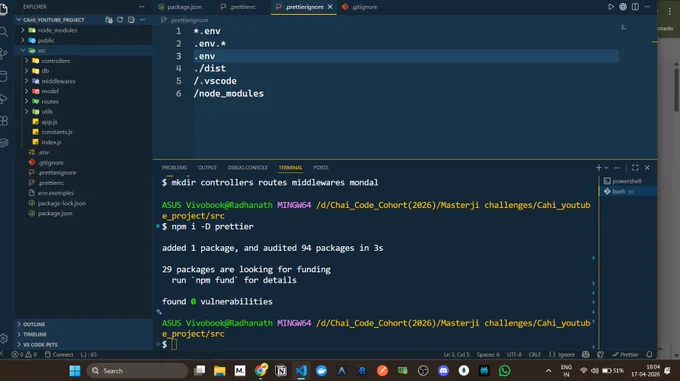Open Discord from the taskbar
The width and height of the screenshot is (680, 381).
pyautogui.click(x=443, y=371)
